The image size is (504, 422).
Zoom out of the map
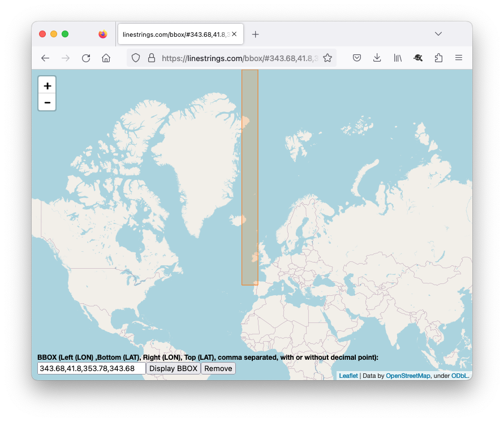[47, 102]
